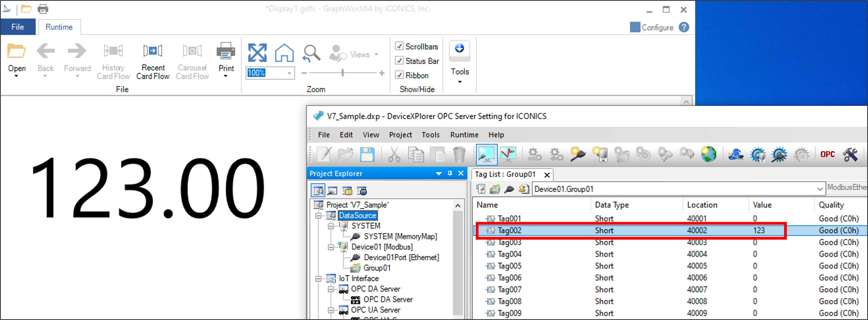The width and height of the screenshot is (868, 320).
Task: Click the OPC toolbar icon
Action: [827, 154]
